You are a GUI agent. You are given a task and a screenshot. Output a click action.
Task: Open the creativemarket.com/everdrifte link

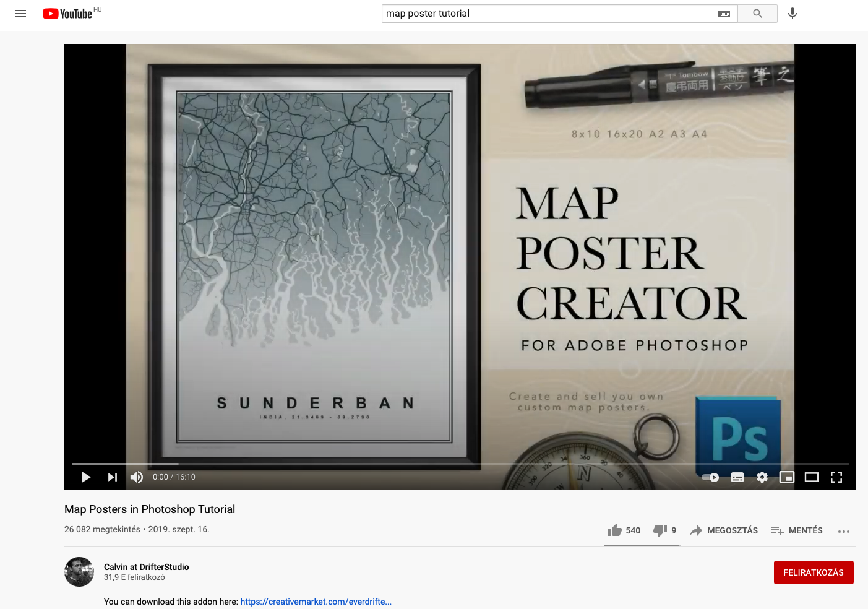point(316,602)
